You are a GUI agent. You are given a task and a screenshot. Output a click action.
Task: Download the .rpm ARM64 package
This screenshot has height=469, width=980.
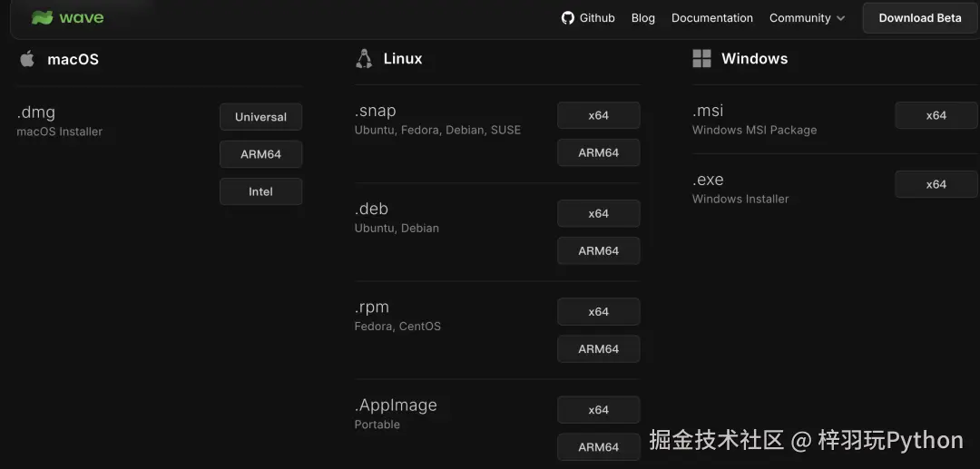pos(598,348)
